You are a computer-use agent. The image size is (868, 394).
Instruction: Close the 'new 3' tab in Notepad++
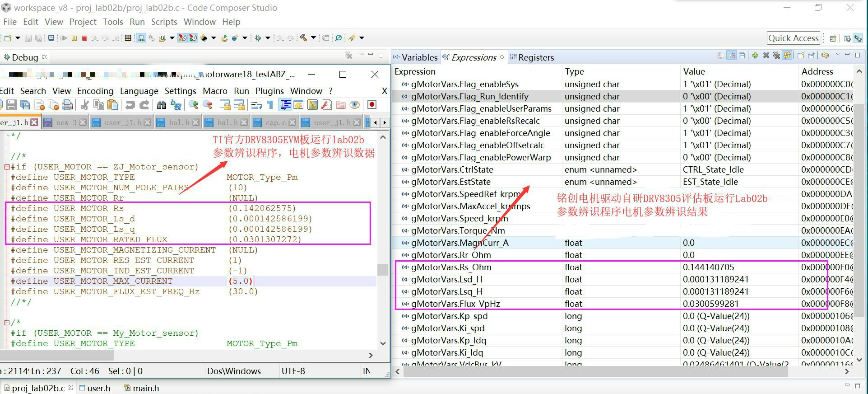click(83, 122)
